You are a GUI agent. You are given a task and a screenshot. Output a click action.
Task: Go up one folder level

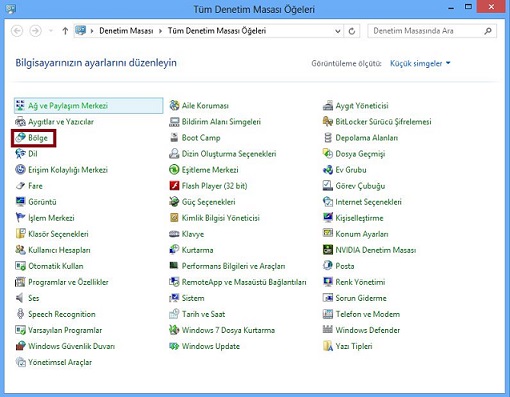click(x=65, y=31)
